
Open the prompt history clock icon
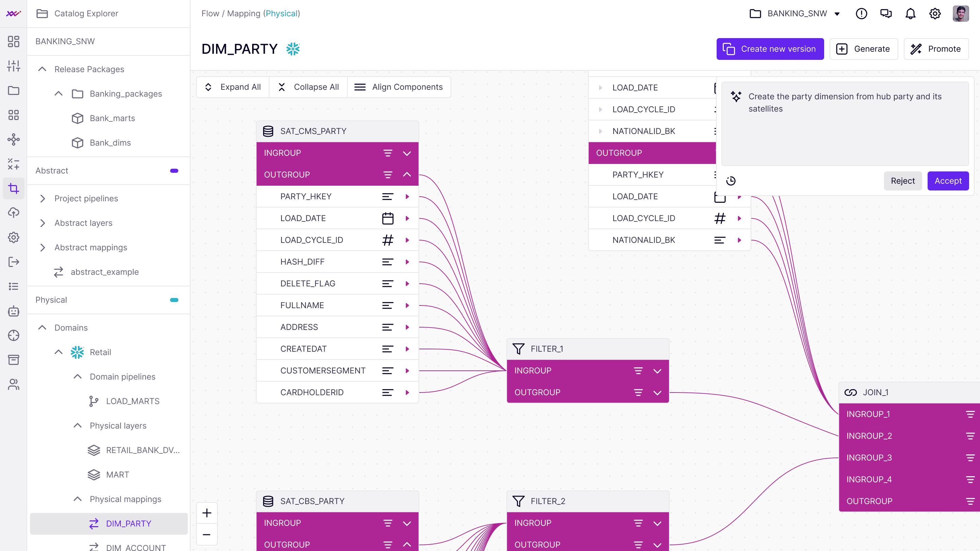(731, 181)
